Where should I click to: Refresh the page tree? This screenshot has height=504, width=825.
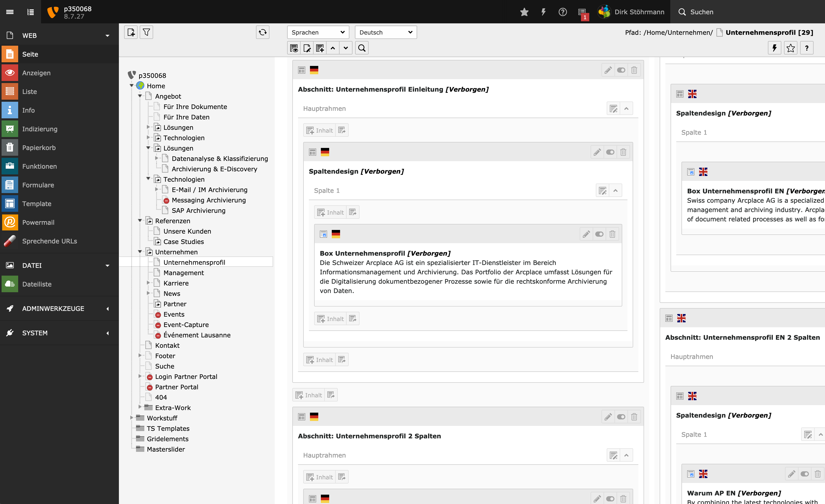coord(262,32)
